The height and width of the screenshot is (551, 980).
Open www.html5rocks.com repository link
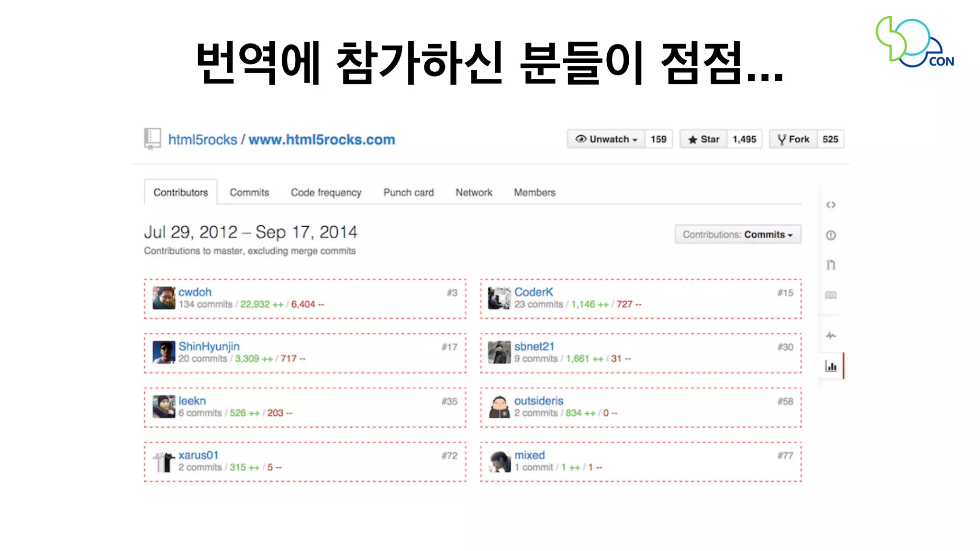tap(322, 140)
